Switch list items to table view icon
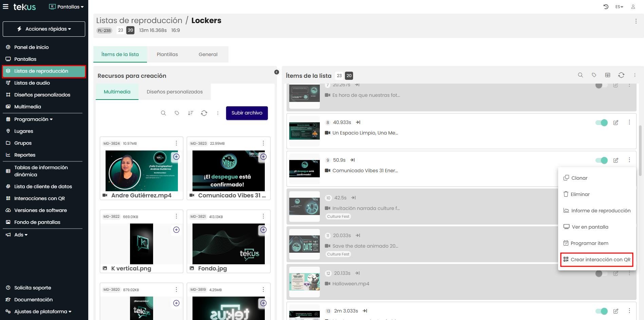Image resolution: width=644 pixels, height=320 pixels. [608, 75]
